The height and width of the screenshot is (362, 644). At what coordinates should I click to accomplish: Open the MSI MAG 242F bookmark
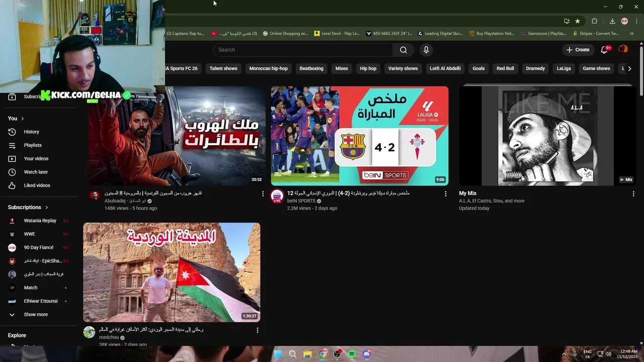pyautogui.click(x=389, y=34)
